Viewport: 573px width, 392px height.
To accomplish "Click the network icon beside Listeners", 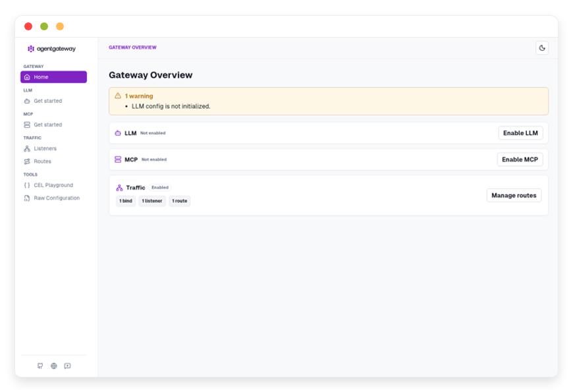I will (x=27, y=148).
